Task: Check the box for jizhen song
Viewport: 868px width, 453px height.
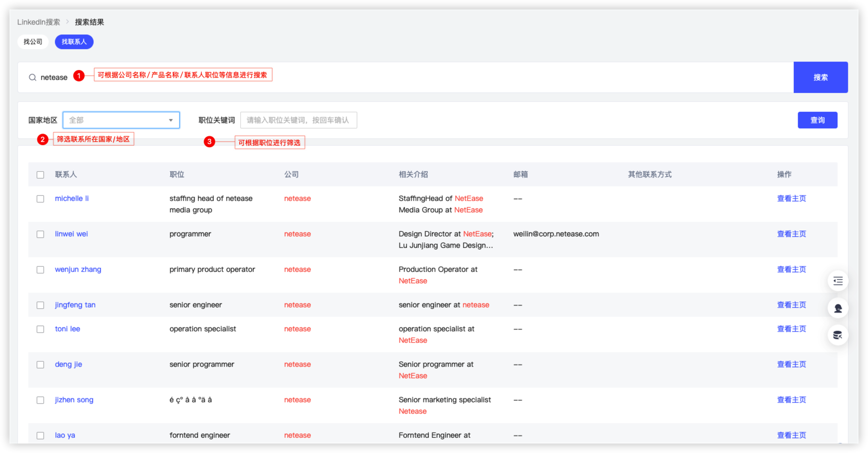Action: (40, 400)
